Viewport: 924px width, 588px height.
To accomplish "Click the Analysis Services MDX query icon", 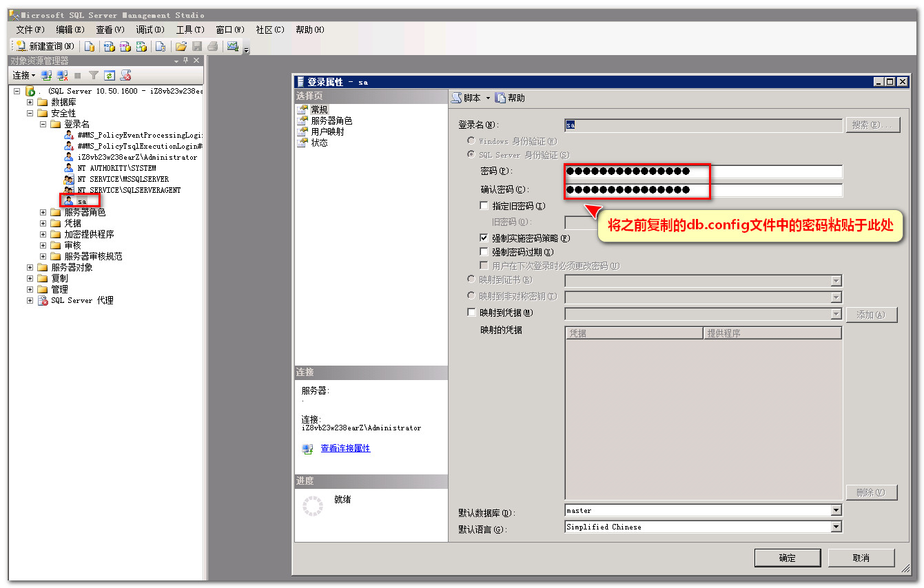I will 109,46.
